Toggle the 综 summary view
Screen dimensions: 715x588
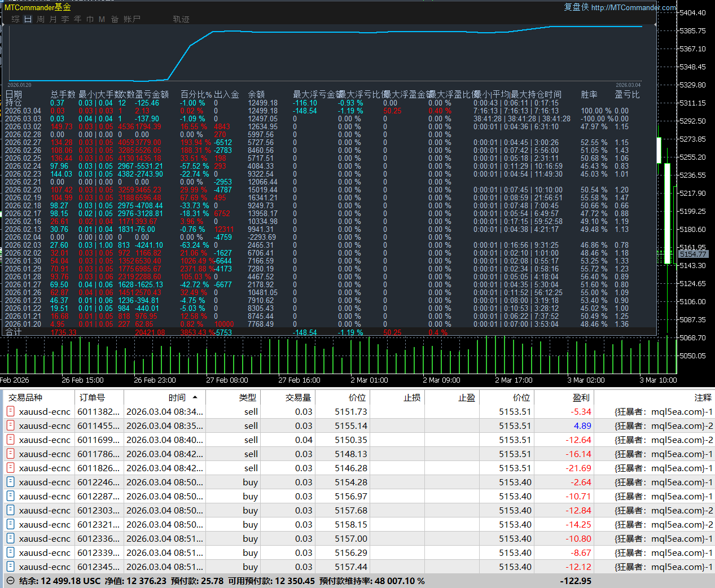click(x=15, y=19)
